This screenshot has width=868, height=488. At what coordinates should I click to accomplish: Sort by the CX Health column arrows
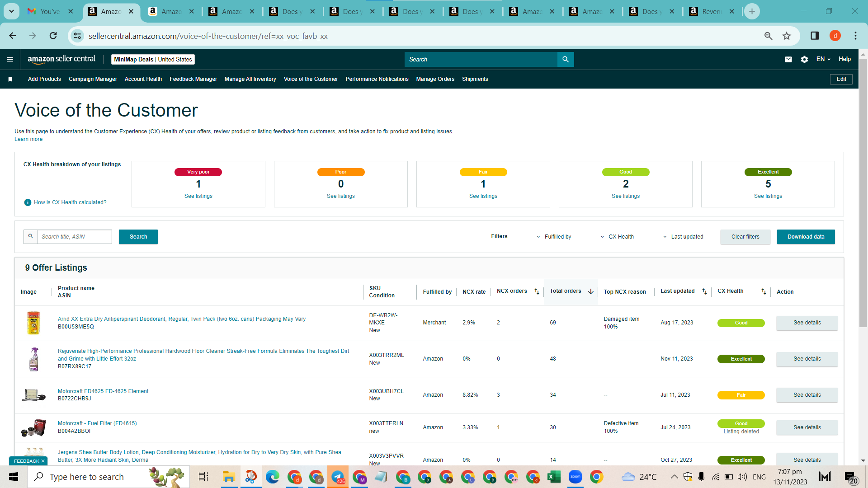(x=764, y=291)
